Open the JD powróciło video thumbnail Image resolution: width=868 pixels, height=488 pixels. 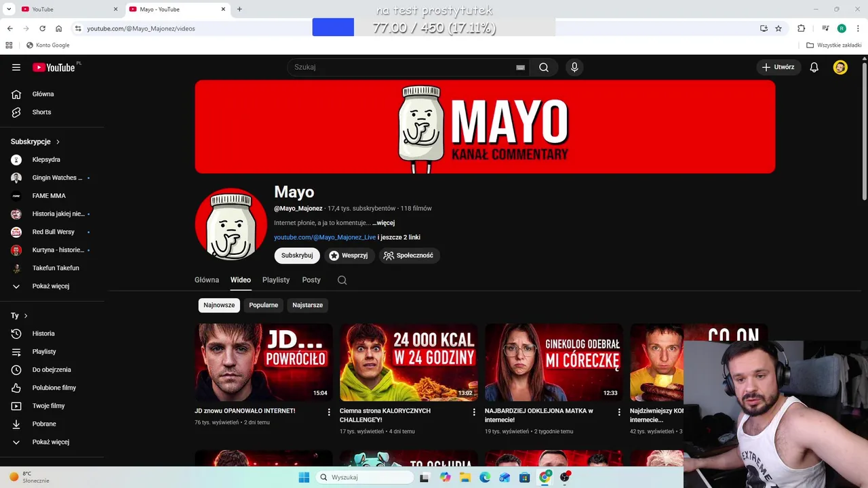coord(264,362)
